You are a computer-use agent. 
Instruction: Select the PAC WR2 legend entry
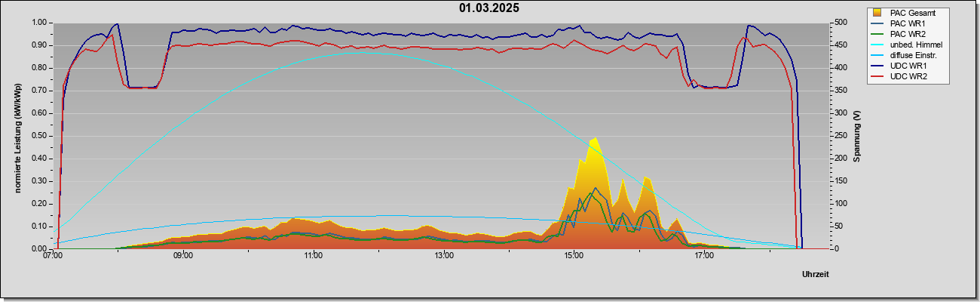click(x=908, y=34)
